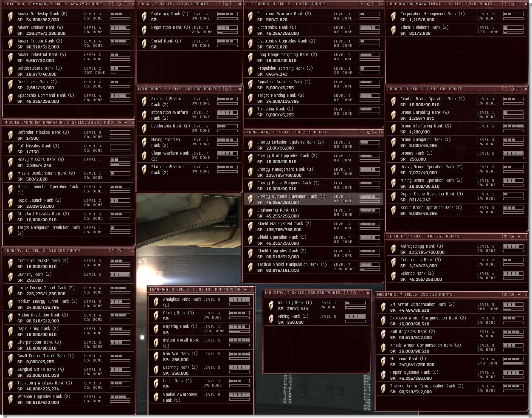Select the Instant Recall skill row
Viewport: 532px width, 418px height.
pos(201,343)
